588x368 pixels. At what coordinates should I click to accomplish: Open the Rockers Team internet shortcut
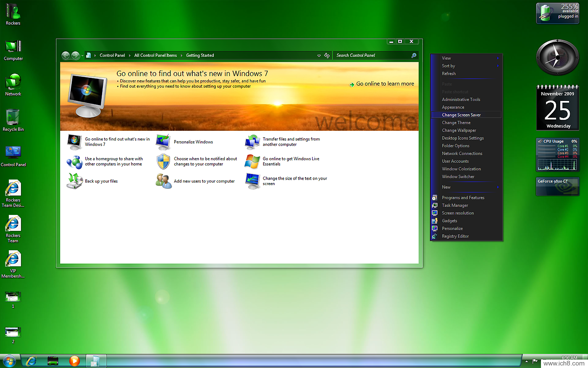pos(13,229)
